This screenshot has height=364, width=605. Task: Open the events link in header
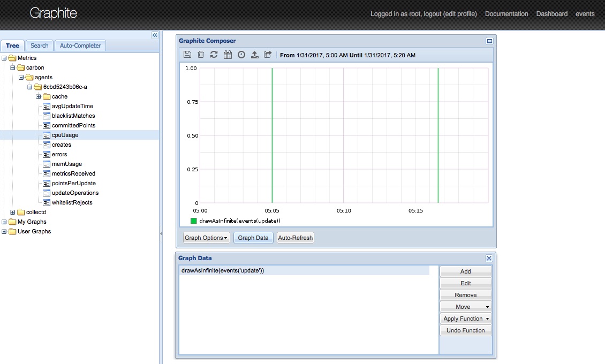[x=585, y=14]
